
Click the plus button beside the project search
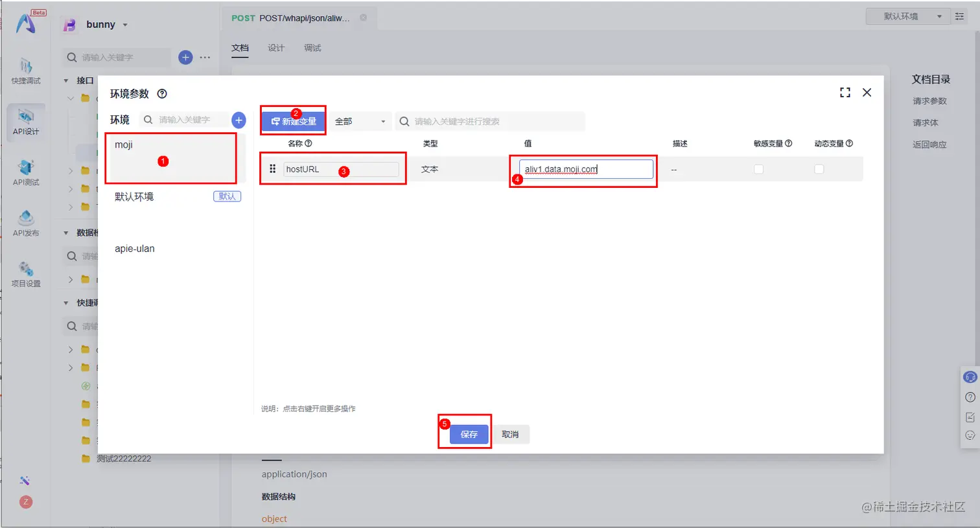tap(185, 58)
